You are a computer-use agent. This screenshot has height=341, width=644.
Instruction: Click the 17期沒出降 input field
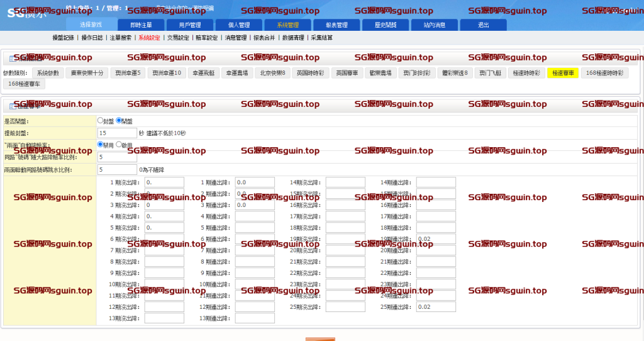345,216
